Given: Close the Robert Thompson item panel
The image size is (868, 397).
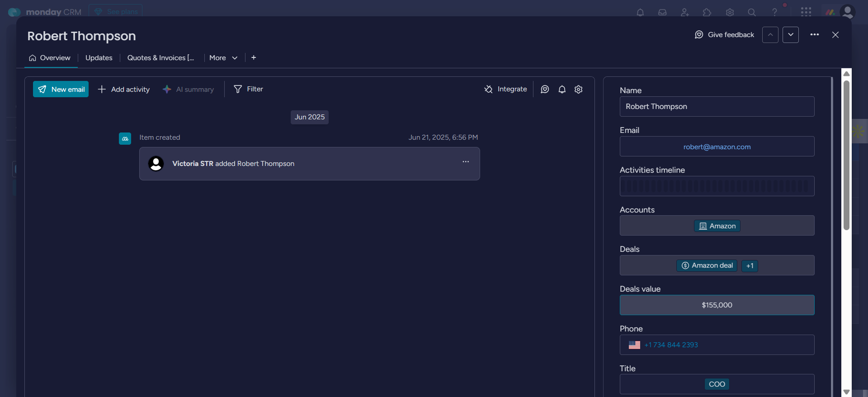Looking at the screenshot, I should (x=835, y=35).
